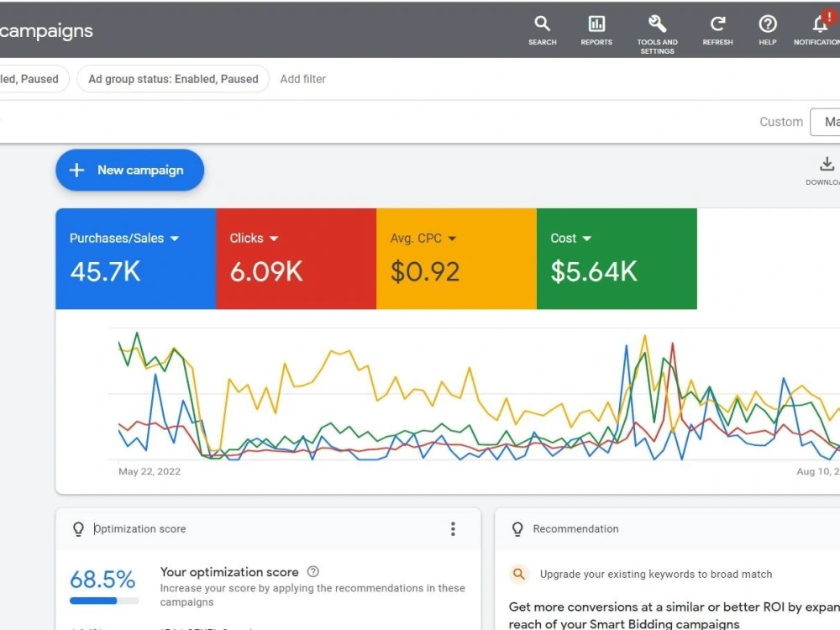
Task: Open Tools and Settings wrench
Action: tap(658, 34)
